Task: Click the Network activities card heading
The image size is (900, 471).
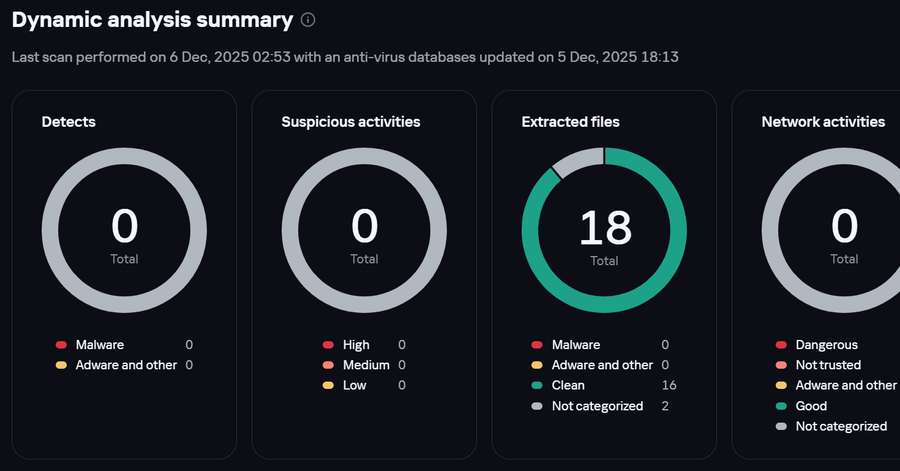Action: (x=823, y=122)
